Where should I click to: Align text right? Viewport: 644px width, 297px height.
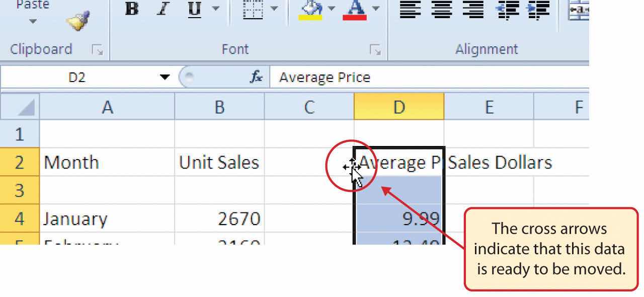(472, 10)
